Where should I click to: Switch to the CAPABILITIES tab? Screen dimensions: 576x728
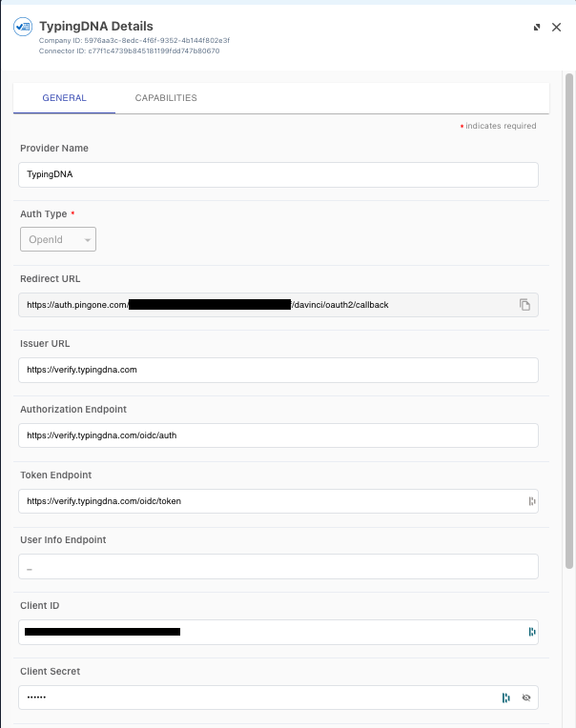click(166, 98)
